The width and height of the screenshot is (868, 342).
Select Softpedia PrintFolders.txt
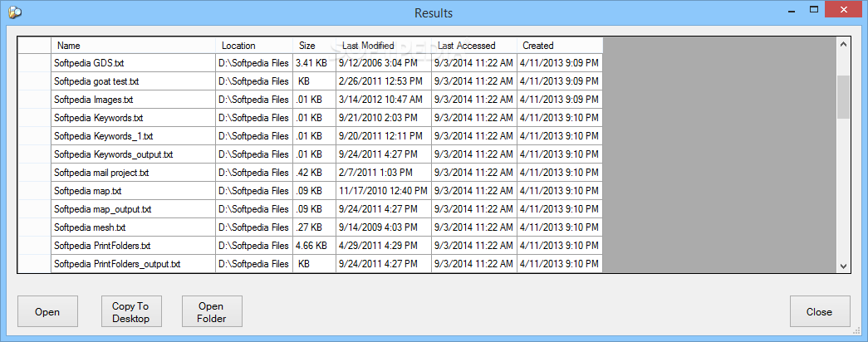point(134,246)
